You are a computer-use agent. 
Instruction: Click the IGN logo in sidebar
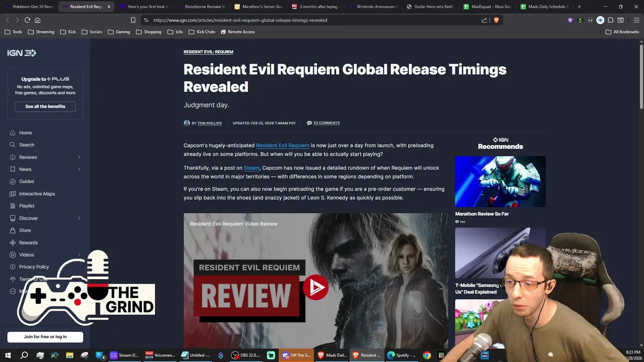pyautogui.click(x=21, y=53)
